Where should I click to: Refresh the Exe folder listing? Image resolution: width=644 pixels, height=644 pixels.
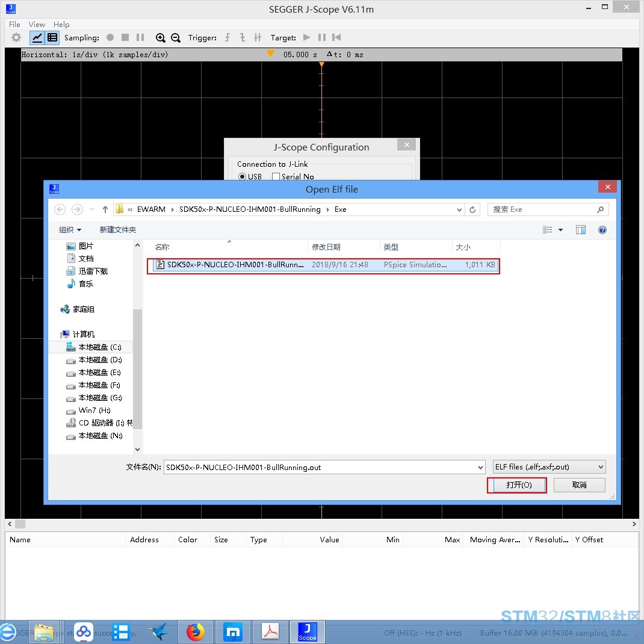click(x=472, y=210)
